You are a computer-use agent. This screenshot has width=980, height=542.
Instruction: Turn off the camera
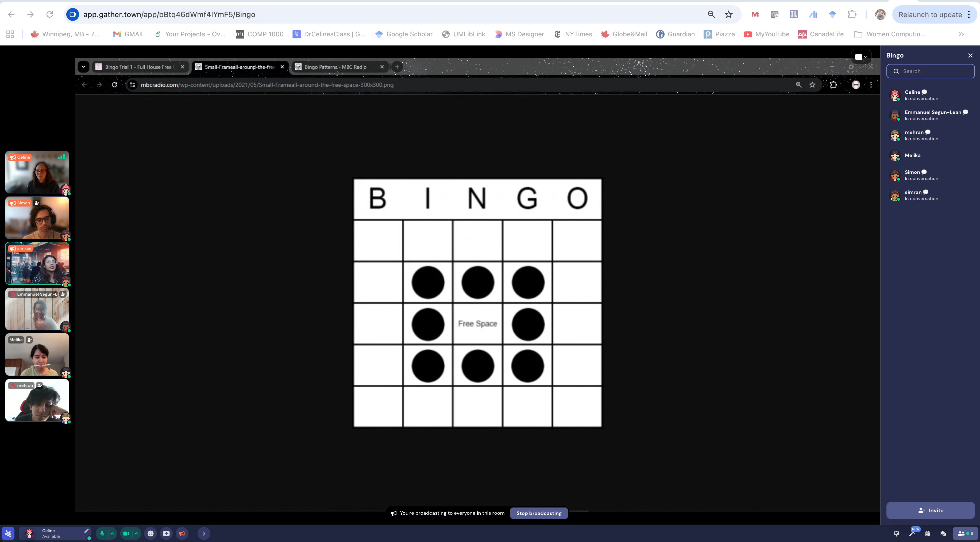(x=126, y=533)
